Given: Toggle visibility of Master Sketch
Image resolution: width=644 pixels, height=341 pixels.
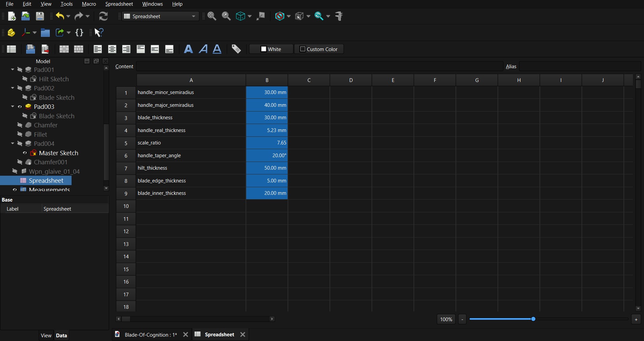Looking at the screenshot, I should tap(25, 153).
